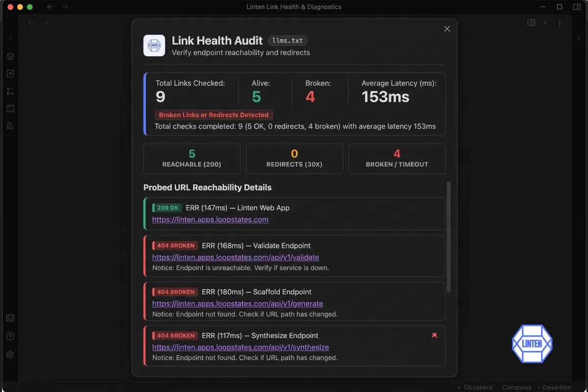Open the /api/v1/generate link
Image resolution: width=588 pixels, height=392 pixels.
point(238,303)
